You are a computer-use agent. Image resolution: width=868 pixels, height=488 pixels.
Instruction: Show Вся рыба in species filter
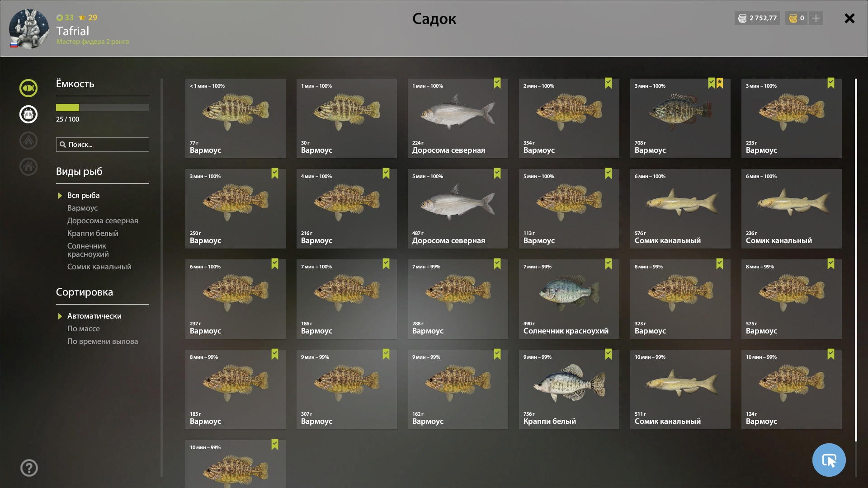click(83, 195)
